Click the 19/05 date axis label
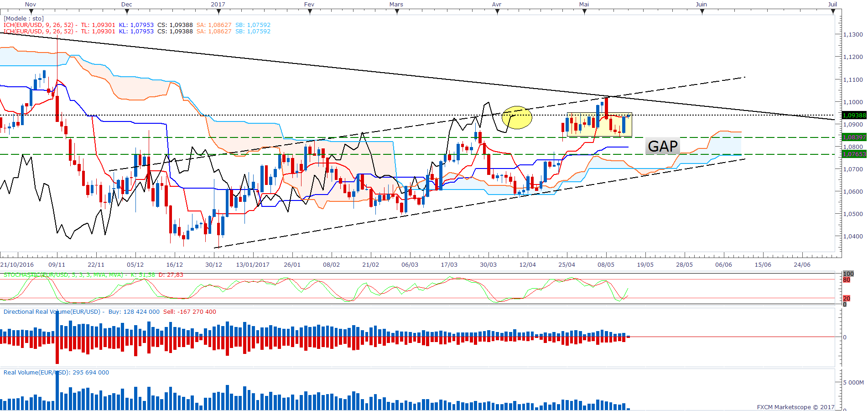 (645, 265)
